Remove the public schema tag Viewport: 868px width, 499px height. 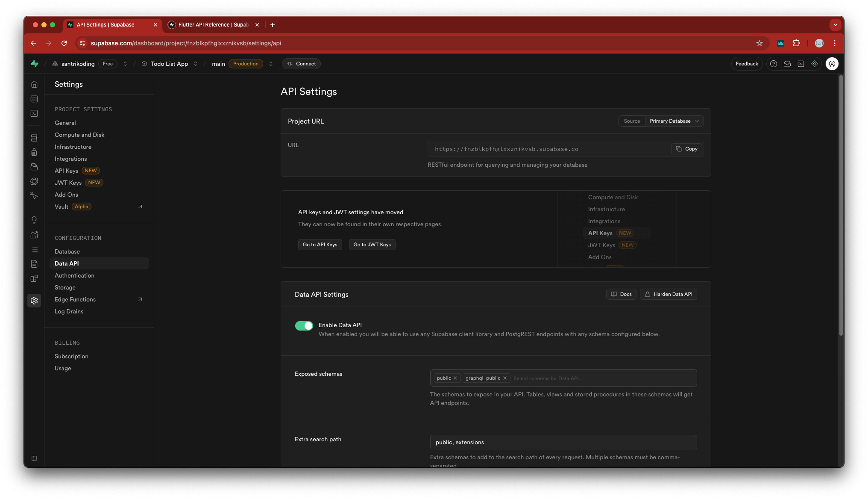click(x=455, y=378)
